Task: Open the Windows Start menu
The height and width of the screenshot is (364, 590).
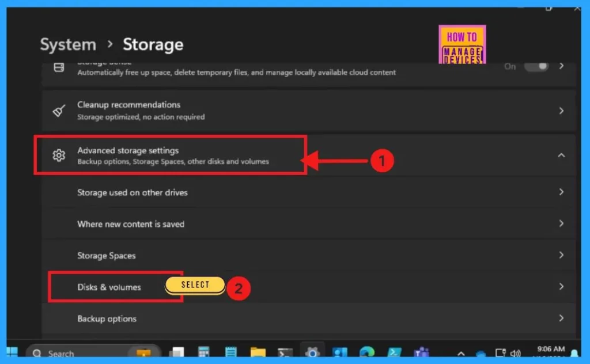Action: click(x=12, y=352)
